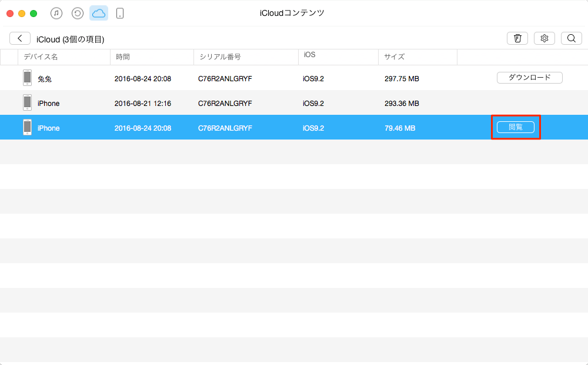Click the phone icon in the 79.46 MB row
Screen dimensions: 588x365
coord(28,127)
